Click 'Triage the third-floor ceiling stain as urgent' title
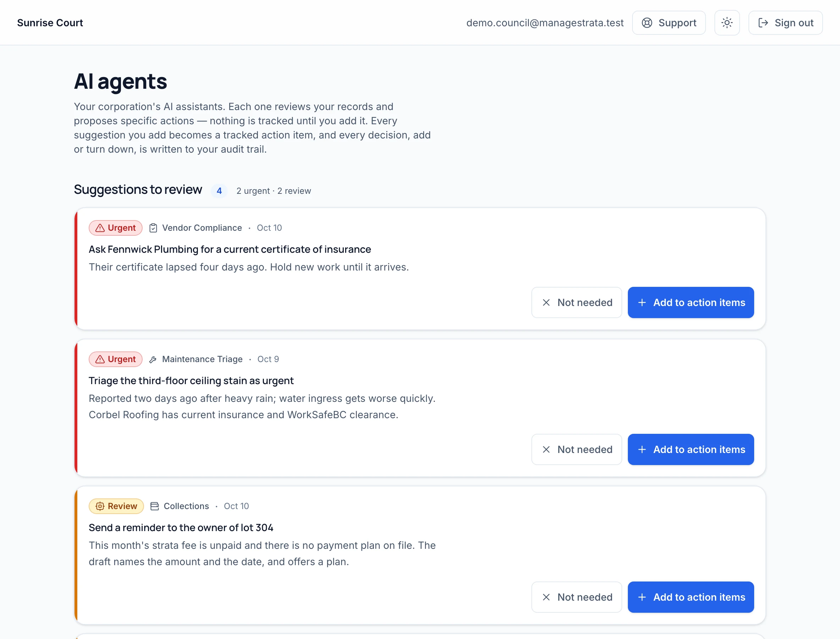Viewport: 840px width, 639px height. pos(191,381)
